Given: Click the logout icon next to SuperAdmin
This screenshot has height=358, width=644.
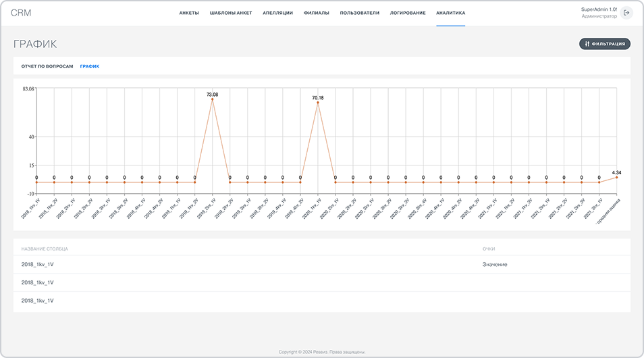Looking at the screenshot, I should (626, 13).
